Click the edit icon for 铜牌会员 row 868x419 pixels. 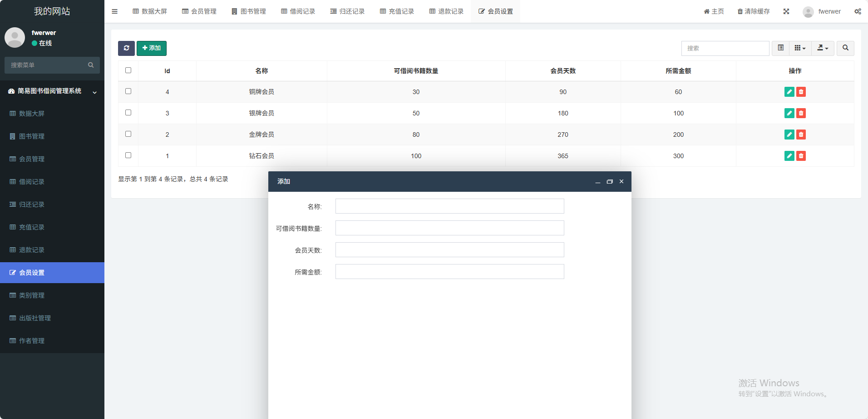tap(789, 92)
